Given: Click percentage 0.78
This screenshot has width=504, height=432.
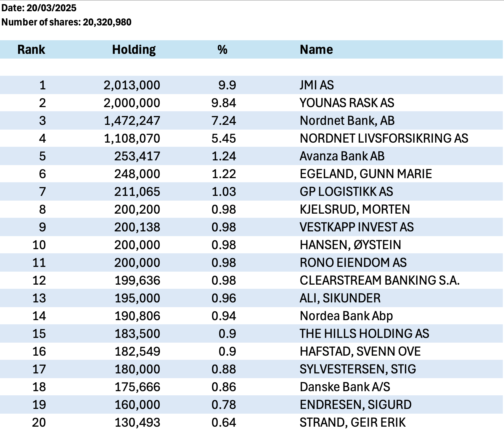Looking at the screenshot, I should (224, 405).
